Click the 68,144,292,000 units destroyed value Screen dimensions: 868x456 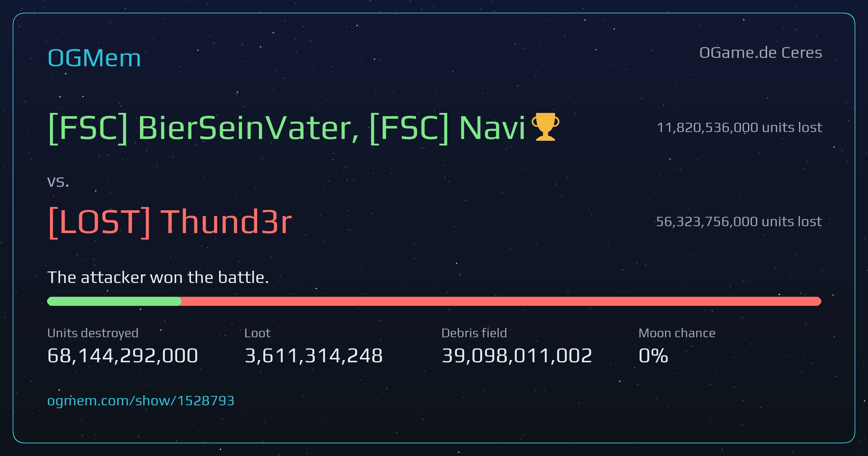[x=123, y=355]
